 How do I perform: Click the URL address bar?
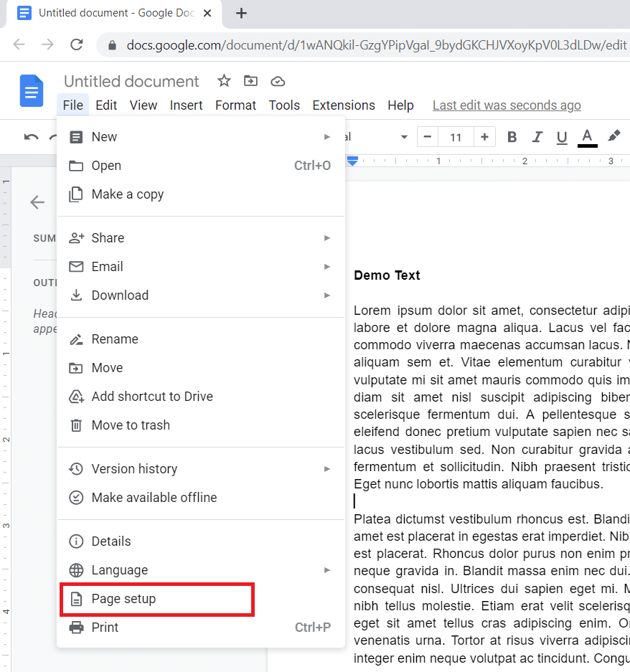click(x=377, y=45)
